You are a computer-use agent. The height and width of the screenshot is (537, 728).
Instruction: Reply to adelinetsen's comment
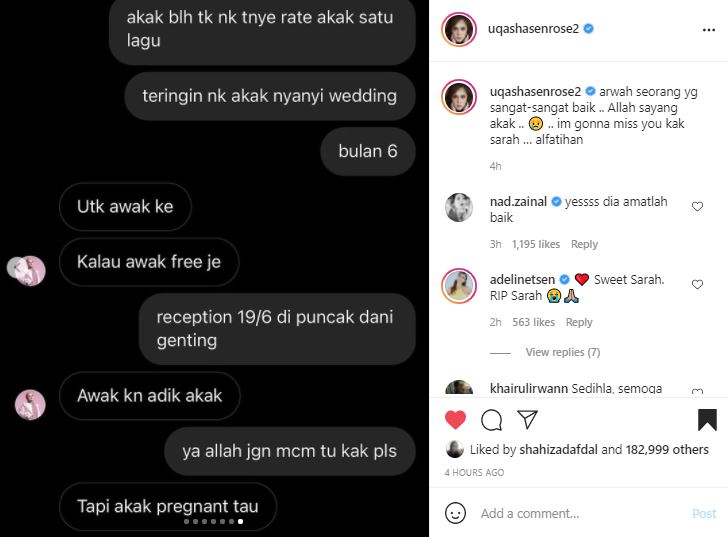pos(579,322)
